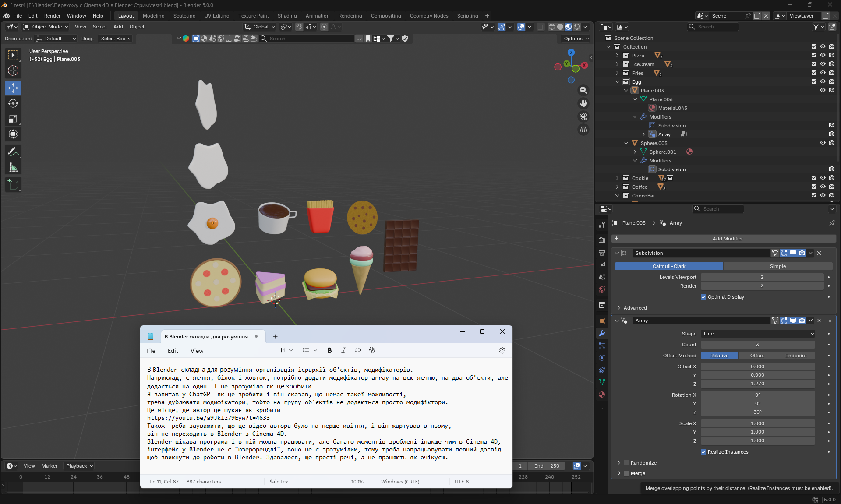Click the Count value field
Screen dimensions: 841x504
758,345
